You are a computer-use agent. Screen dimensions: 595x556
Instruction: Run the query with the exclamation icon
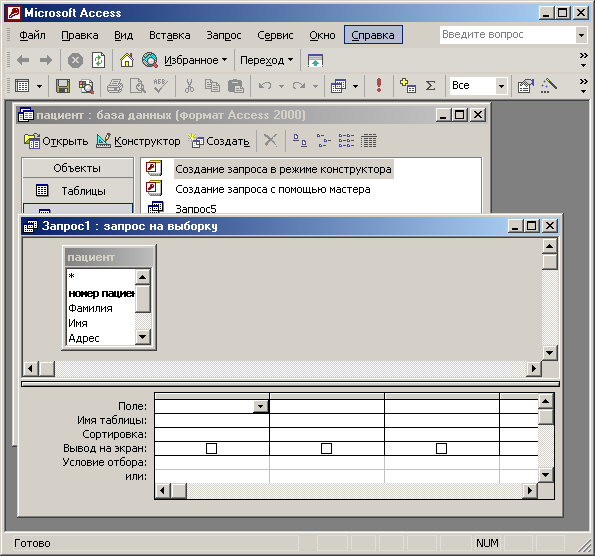(379, 85)
